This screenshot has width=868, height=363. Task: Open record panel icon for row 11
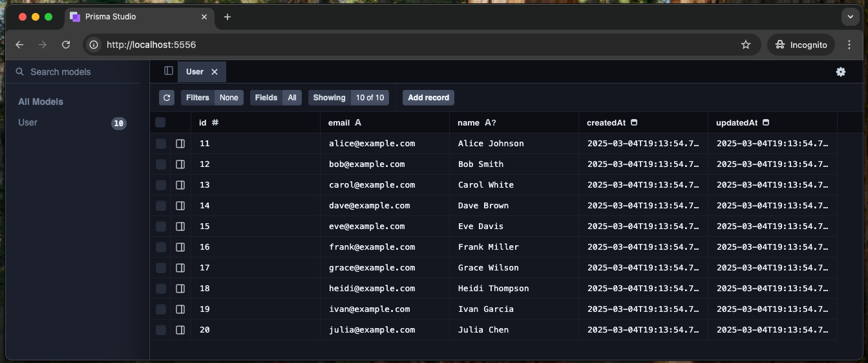pyautogui.click(x=180, y=144)
